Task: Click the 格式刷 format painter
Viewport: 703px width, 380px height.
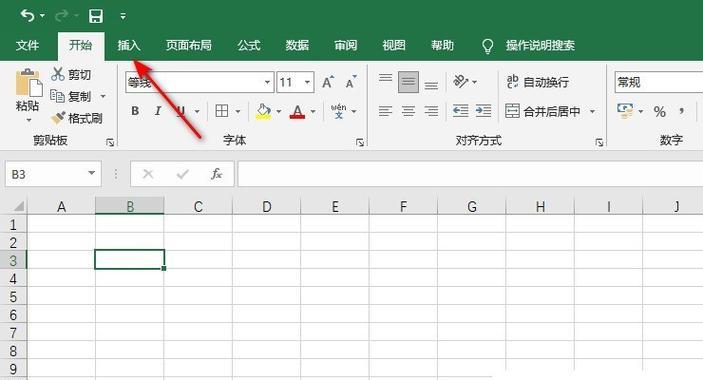Action: (x=76, y=118)
